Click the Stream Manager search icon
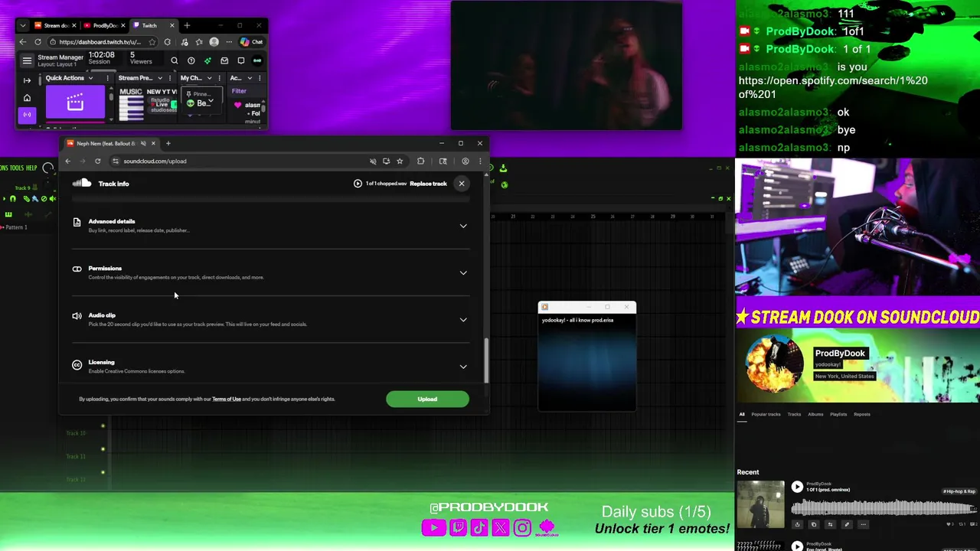The image size is (980, 551). (x=175, y=60)
